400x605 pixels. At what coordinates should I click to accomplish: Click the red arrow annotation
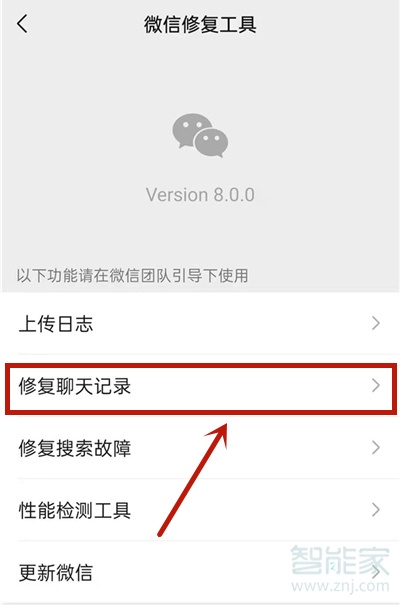coord(193,479)
